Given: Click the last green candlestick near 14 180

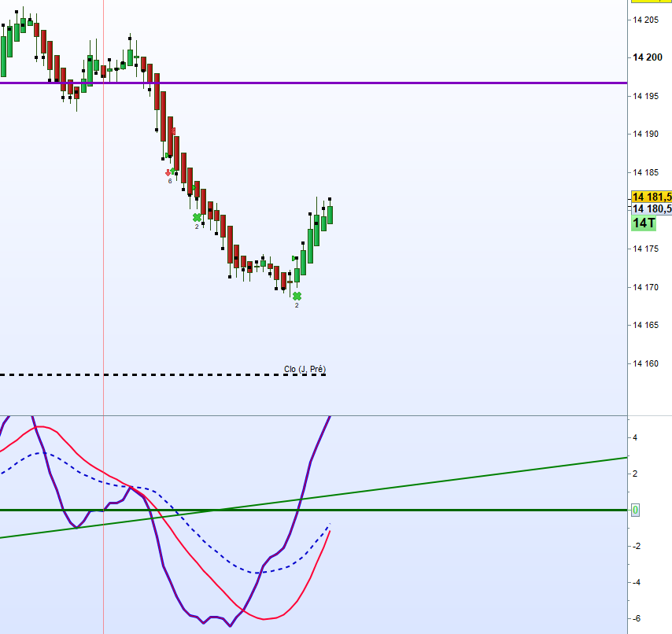Looking at the screenshot, I should click(330, 215).
